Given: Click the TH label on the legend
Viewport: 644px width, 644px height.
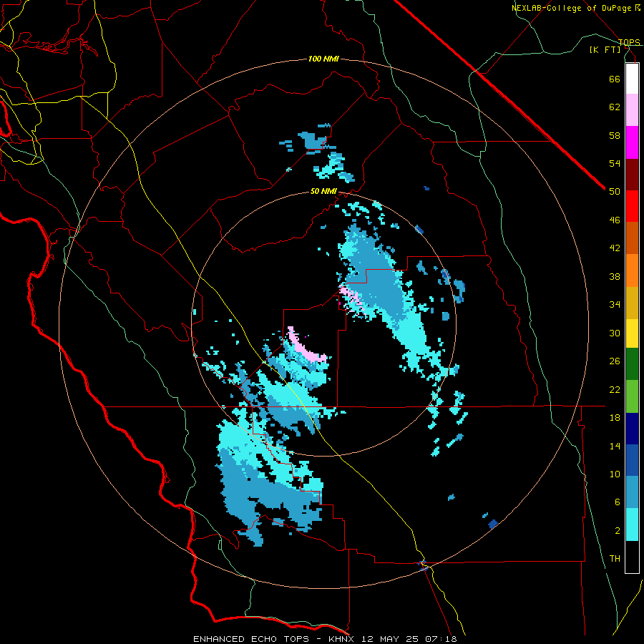Looking at the screenshot, I should [615, 558].
